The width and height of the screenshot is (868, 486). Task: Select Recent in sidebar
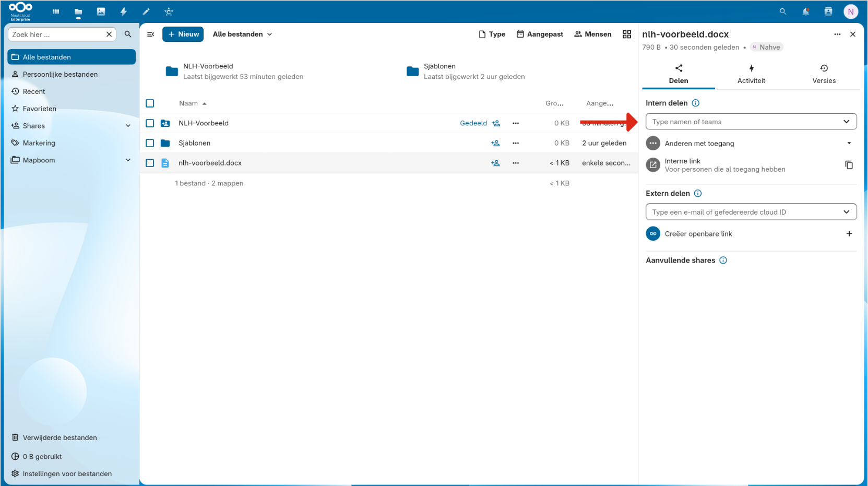pos(72,91)
